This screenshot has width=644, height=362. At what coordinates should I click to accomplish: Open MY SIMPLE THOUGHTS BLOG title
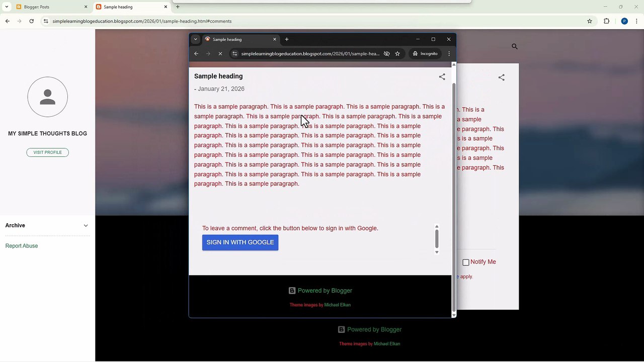(x=48, y=134)
